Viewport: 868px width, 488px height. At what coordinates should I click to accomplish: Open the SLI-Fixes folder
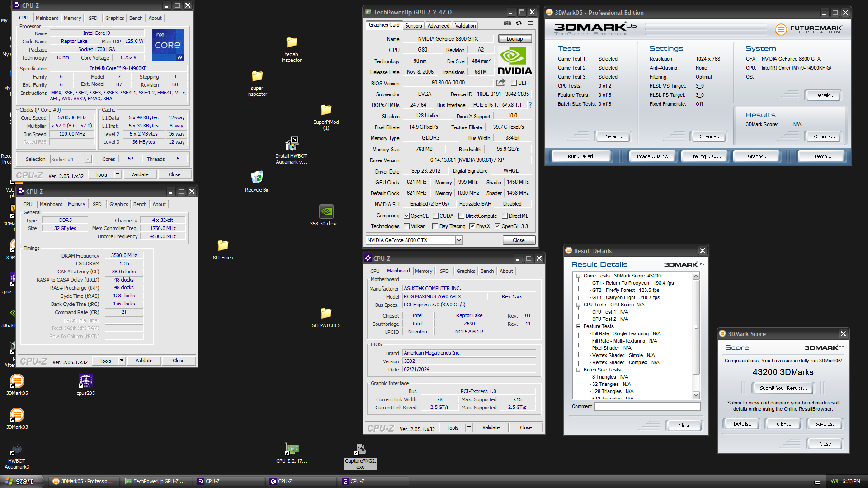(x=223, y=249)
